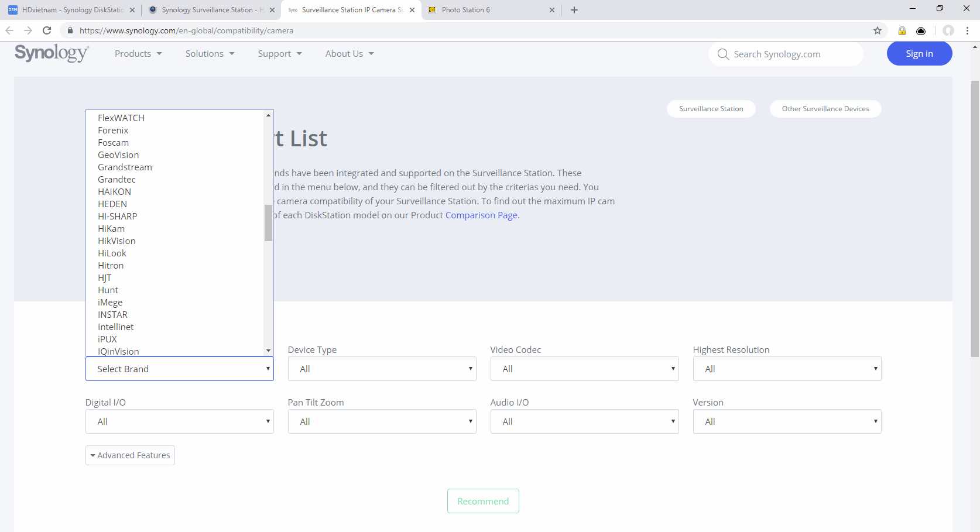Click the brand list scroll-down arrow
The width and height of the screenshot is (980, 532).
[268, 351]
